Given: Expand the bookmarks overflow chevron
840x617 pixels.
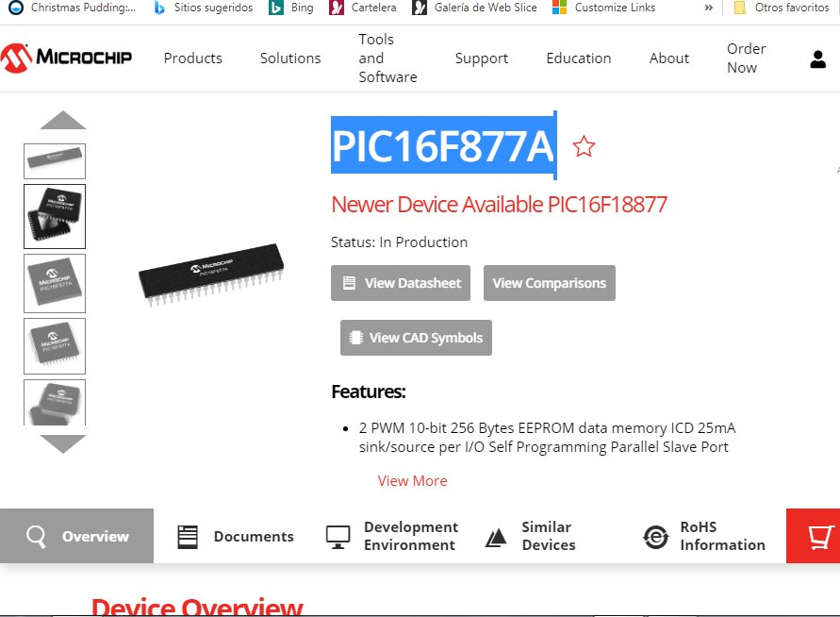Looking at the screenshot, I should [708, 8].
